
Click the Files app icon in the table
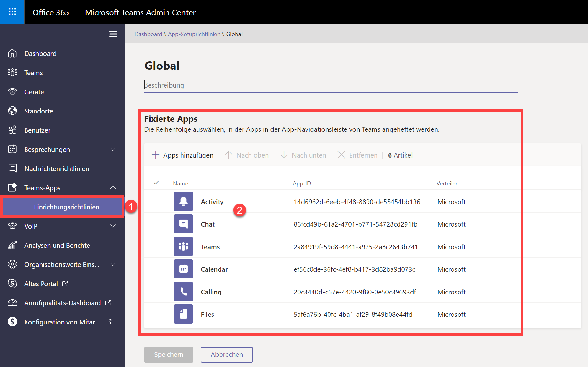coord(183,314)
